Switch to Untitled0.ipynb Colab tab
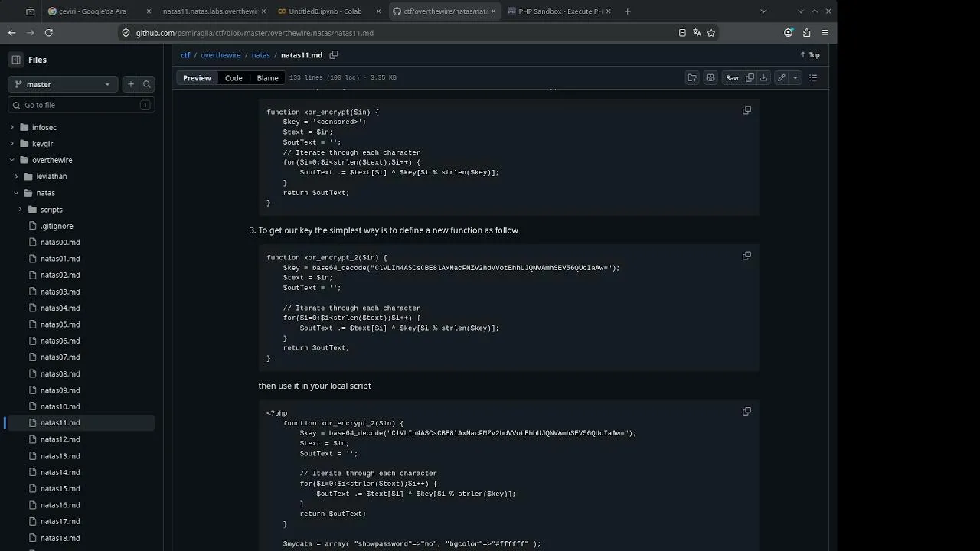This screenshot has width=980, height=551. click(x=329, y=11)
